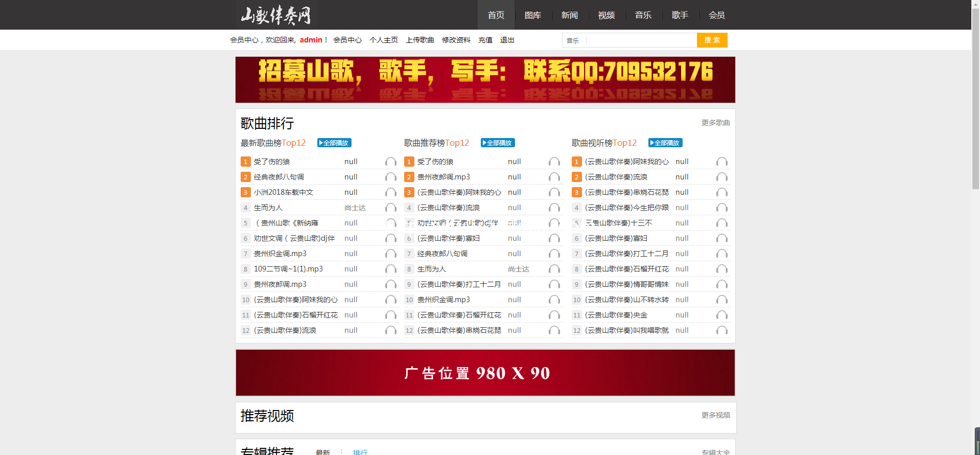Play all songs in 最新歌曲榜Top12
980x455 pixels.
tap(334, 143)
